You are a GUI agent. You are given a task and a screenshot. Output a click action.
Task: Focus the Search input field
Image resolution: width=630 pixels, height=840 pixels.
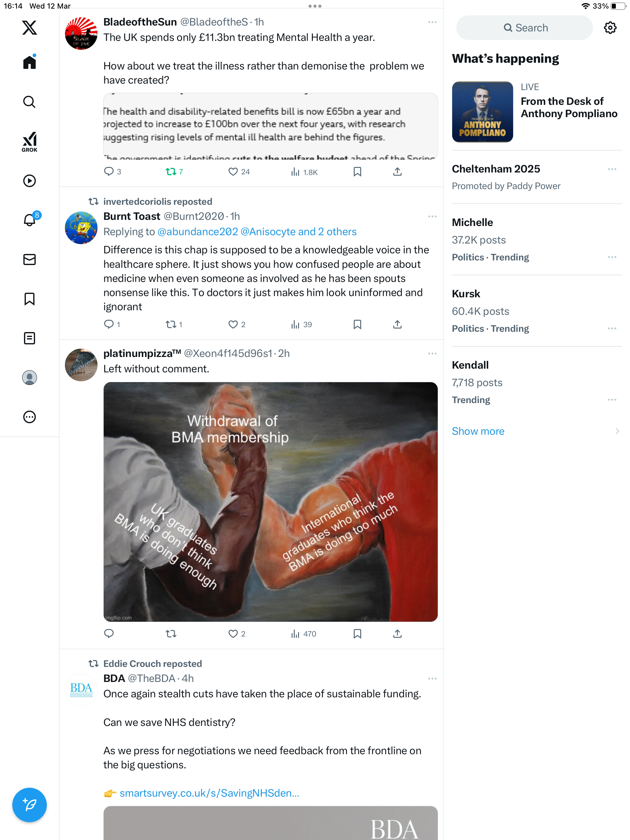pos(524,28)
